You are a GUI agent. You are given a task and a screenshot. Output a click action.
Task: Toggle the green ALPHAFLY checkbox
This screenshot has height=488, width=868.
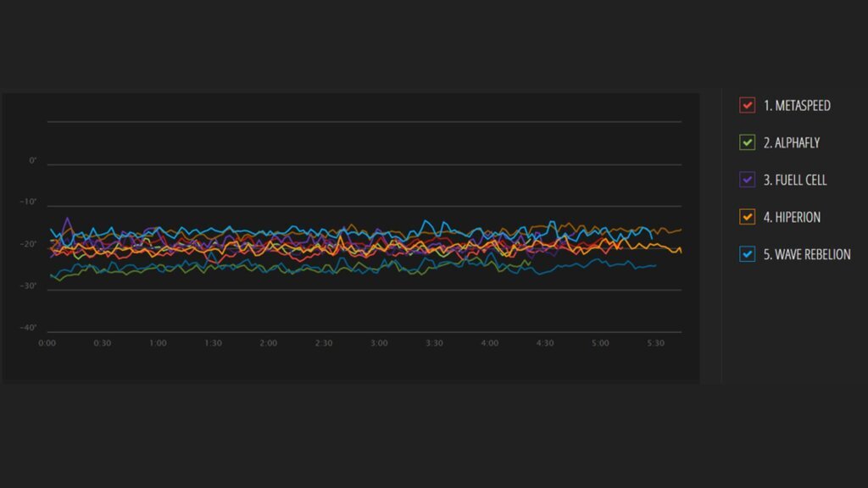[x=747, y=143]
